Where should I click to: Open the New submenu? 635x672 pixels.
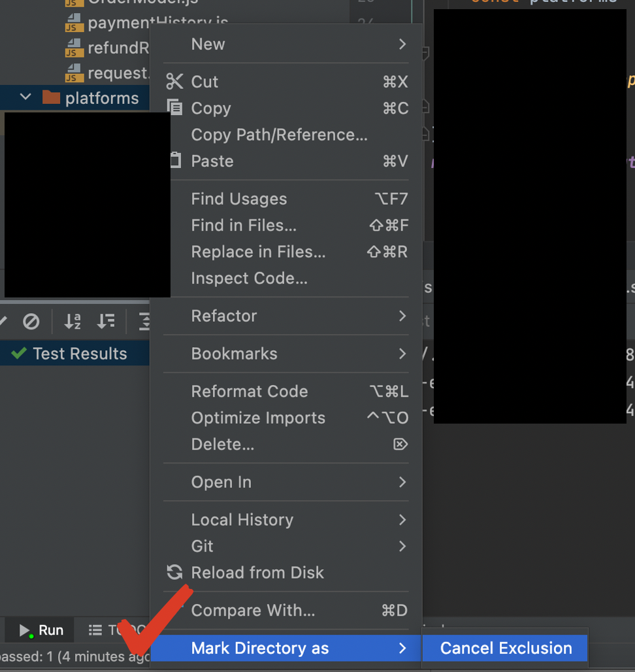[x=286, y=44]
